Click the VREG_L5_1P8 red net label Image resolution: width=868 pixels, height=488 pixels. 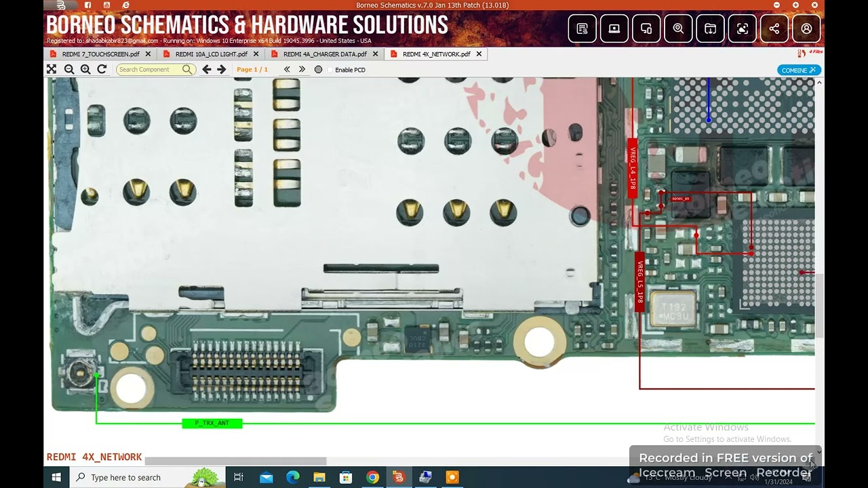point(639,282)
